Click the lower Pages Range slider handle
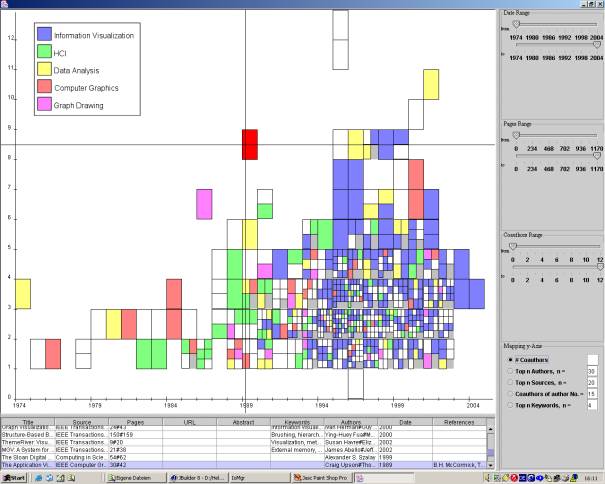The height and width of the screenshot is (484, 605). (597, 155)
